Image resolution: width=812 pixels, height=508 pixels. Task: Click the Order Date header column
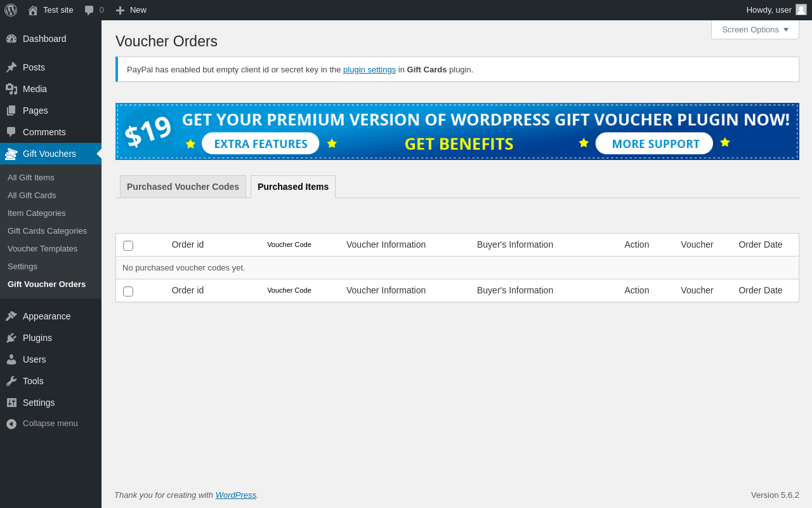tap(761, 244)
